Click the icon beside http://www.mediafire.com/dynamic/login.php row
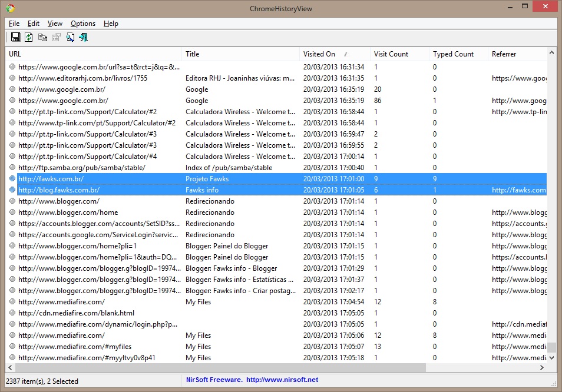 pos(12,324)
